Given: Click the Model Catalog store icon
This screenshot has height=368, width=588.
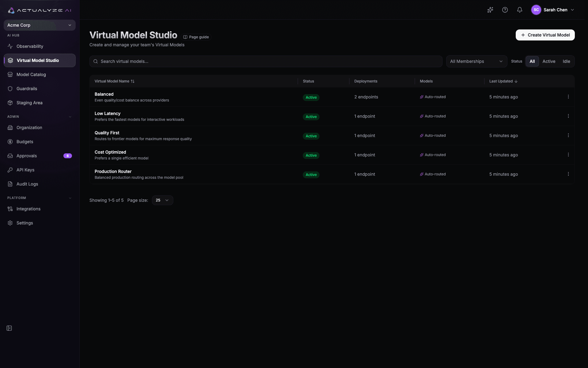Looking at the screenshot, I should pos(10,75).
